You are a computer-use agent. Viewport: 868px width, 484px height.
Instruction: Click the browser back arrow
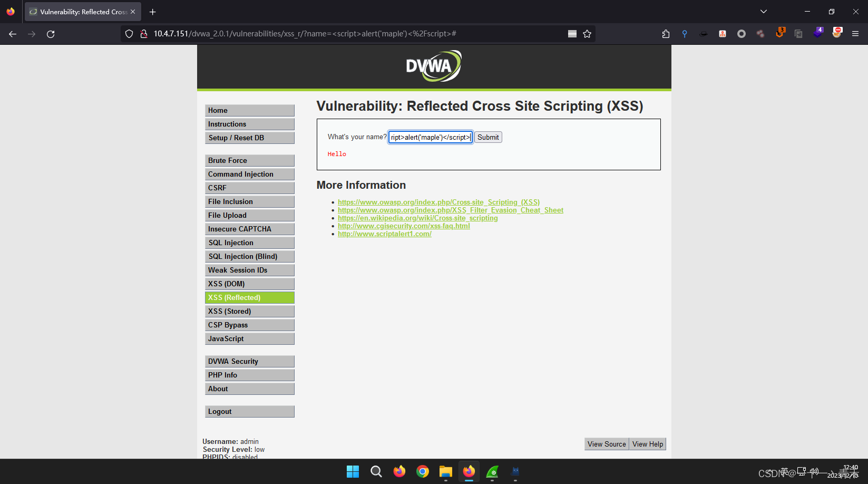[x=13, y=34]
